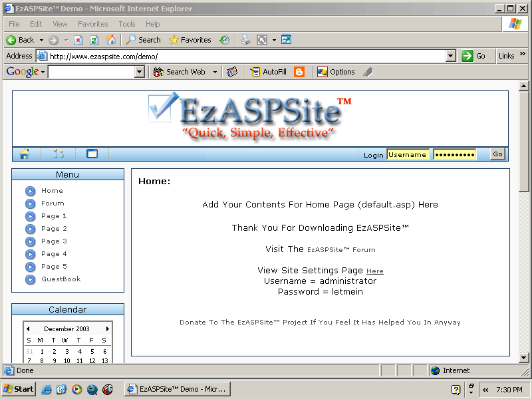Go to the browser Home icon
The image size is (532, 399).
point(110,40)
